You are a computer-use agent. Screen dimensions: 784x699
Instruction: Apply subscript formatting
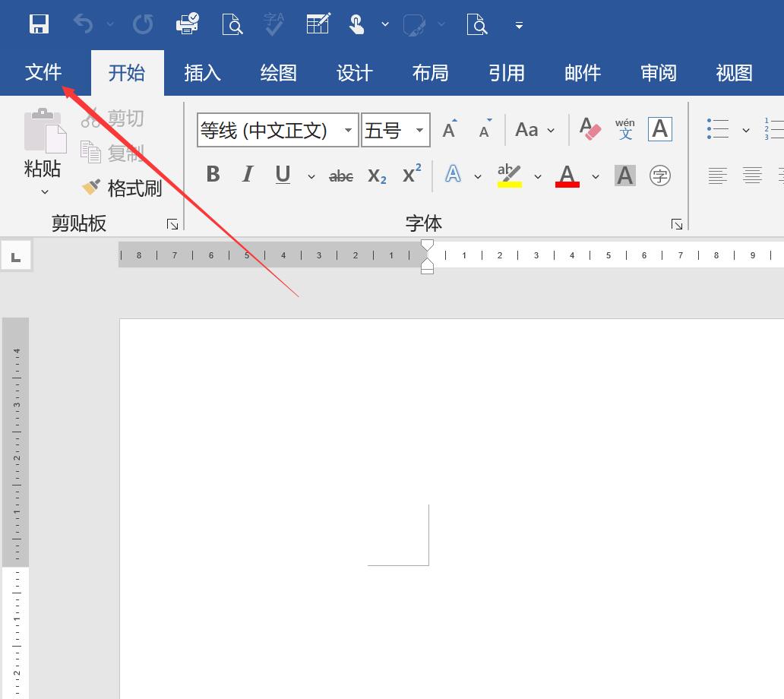pos(377,176)
